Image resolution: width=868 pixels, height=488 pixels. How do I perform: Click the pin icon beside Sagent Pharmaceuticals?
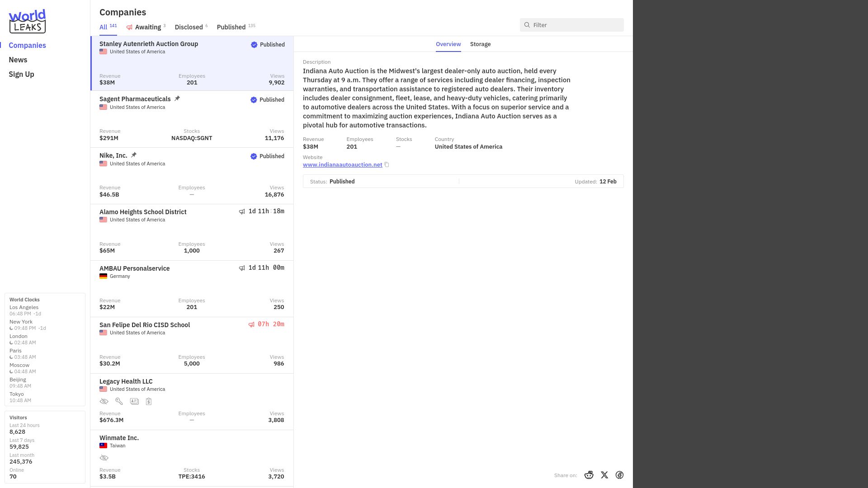click(x=177, y=99)
